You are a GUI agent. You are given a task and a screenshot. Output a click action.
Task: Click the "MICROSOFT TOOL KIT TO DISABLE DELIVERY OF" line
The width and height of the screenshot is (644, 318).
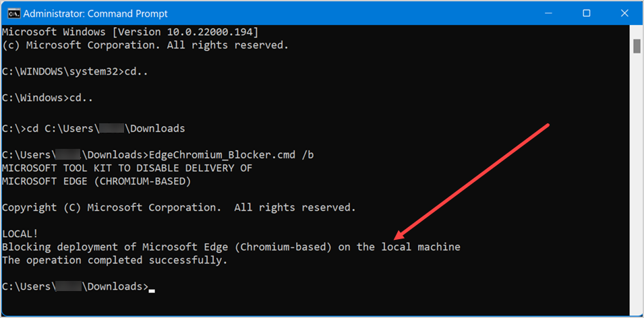[x=127, y=168]
